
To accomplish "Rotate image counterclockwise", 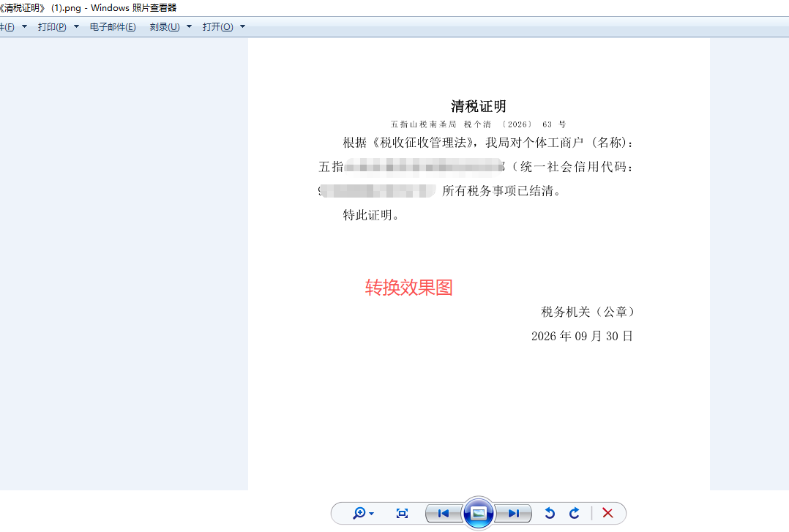I will coord(550,514).
